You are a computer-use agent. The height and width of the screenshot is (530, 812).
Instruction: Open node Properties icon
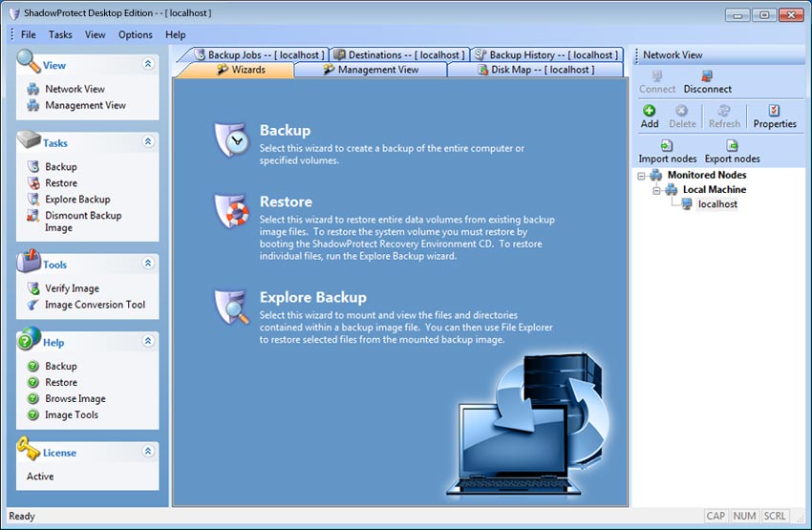point(774,110)
